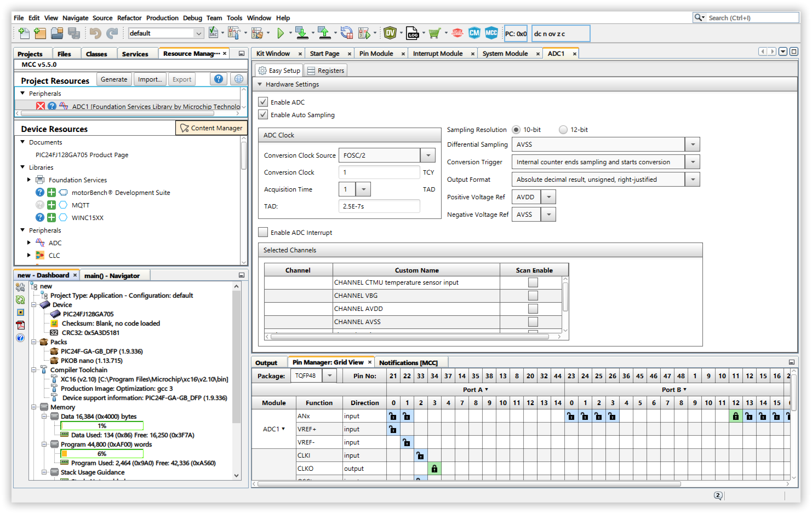The width and height of the screenshot is (812, 514).
Task: Open the Conversion Trigger dropdown
Action: 693,162
